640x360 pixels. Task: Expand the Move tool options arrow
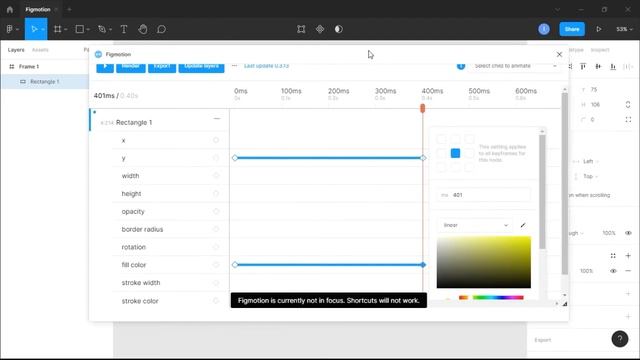pyautogui.click(x=43, y=29)
